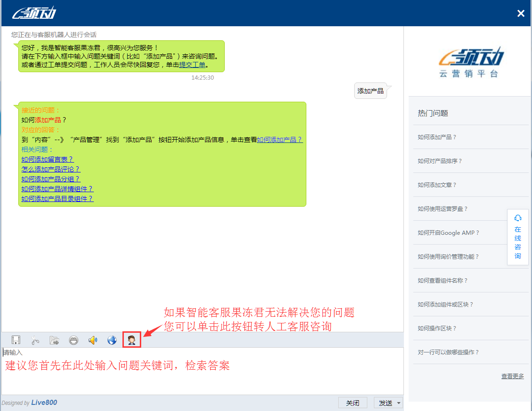
Task: Click the Live800 branding logo
Action: tap(45, 402)
